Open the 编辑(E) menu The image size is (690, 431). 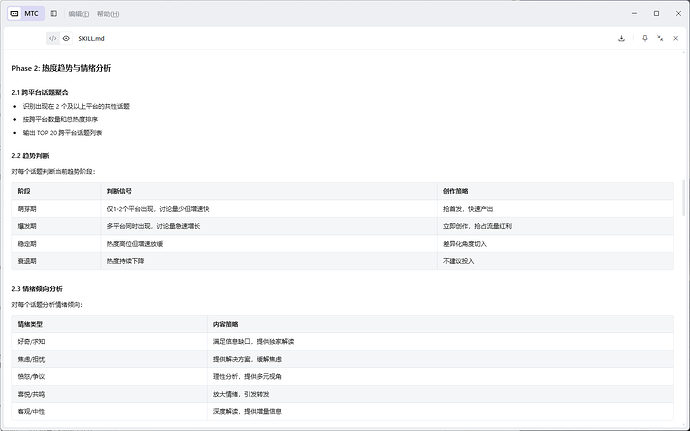click(79, 14)
